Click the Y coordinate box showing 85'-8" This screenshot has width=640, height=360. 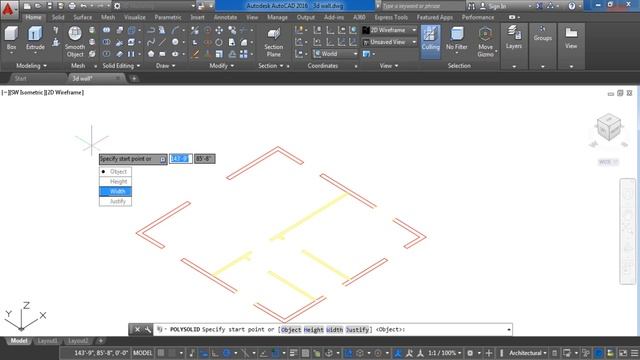[205, 159]
